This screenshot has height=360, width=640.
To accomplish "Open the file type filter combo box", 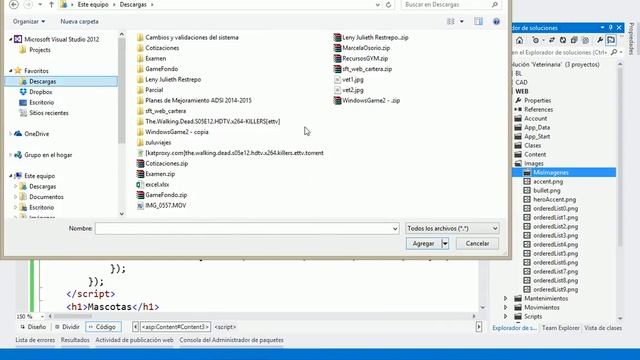I will pyautogui.click(x=452, y=228).
